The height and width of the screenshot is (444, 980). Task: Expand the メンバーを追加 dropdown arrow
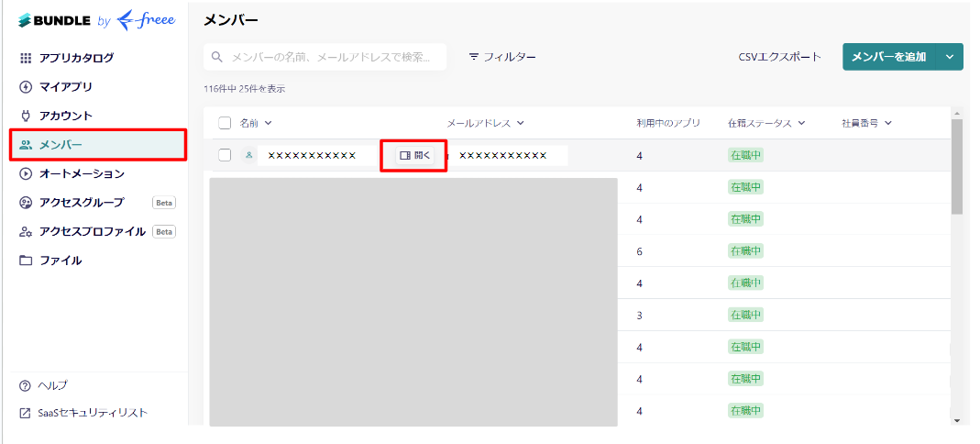(950, 57)
